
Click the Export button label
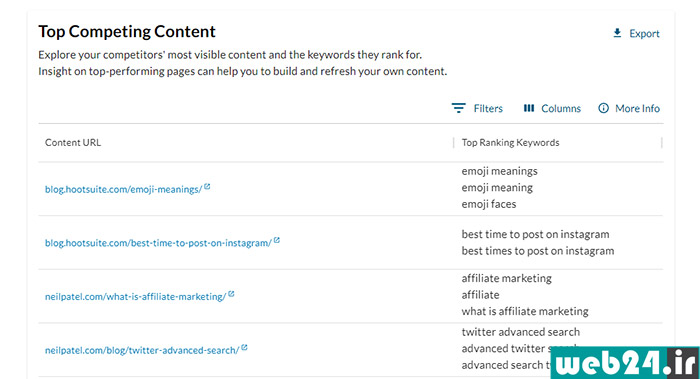click(644, 33)
